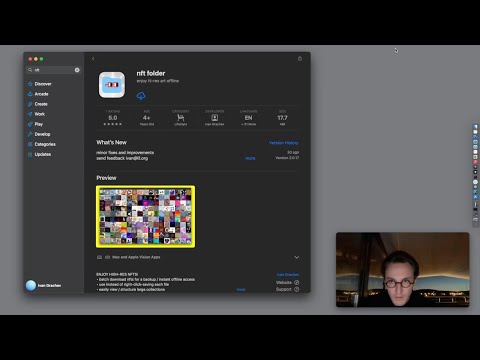Click the Preview heading
This screenshot has width=480, height=360.
tap(106, 178)
